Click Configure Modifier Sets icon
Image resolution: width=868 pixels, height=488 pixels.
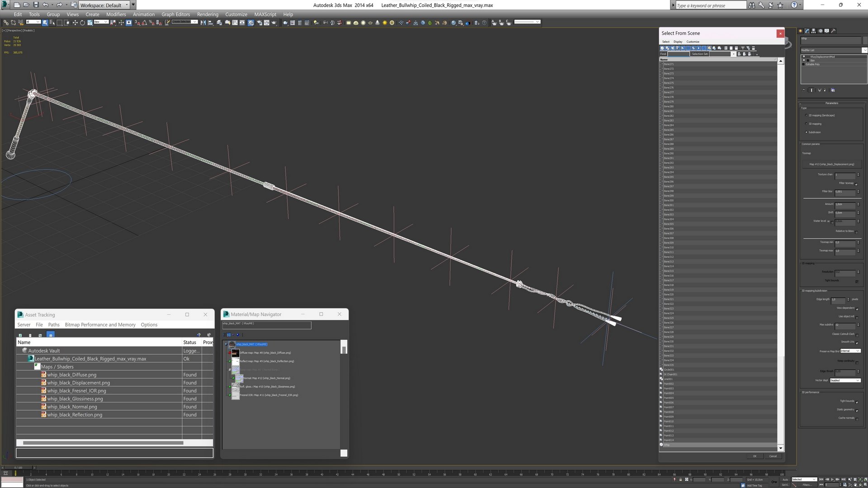click(833, 90)
